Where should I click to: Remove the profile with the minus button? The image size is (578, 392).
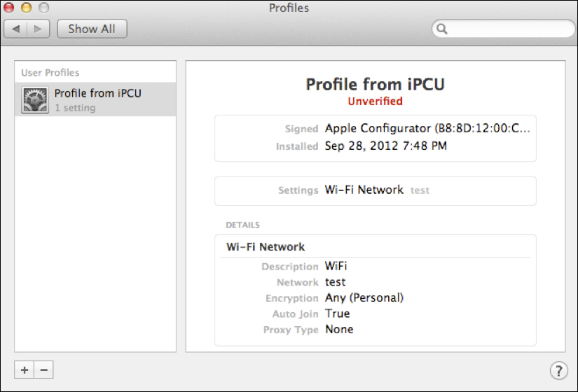[44, 370]
